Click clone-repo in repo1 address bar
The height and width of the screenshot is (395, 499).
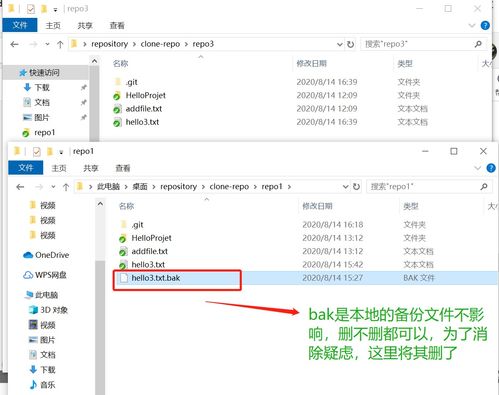coord(229,187)
